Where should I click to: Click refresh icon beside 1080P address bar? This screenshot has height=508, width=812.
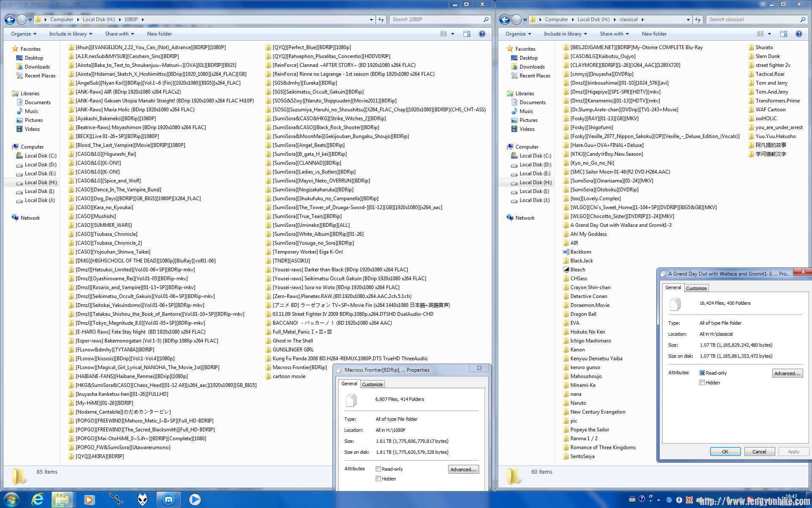381,19
